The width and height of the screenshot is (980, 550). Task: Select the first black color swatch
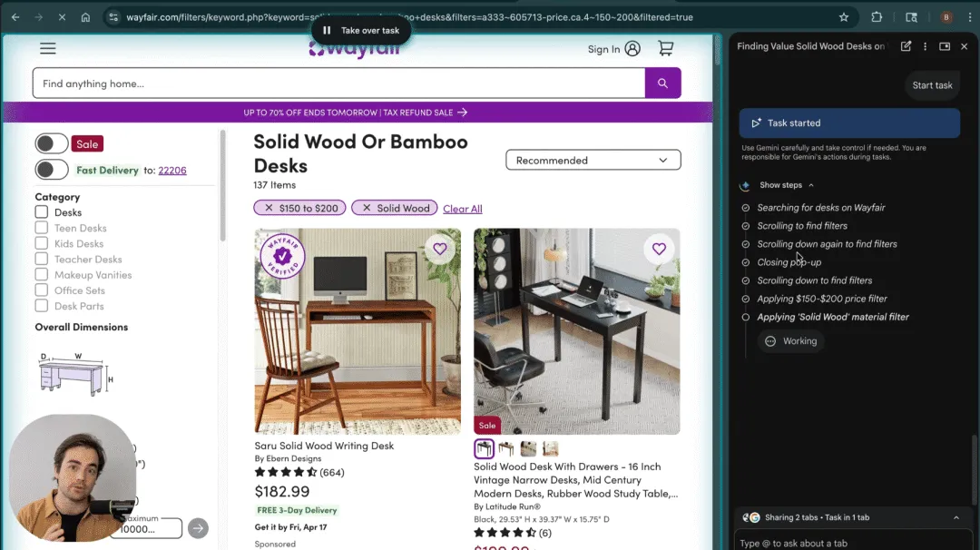point(484,448)
